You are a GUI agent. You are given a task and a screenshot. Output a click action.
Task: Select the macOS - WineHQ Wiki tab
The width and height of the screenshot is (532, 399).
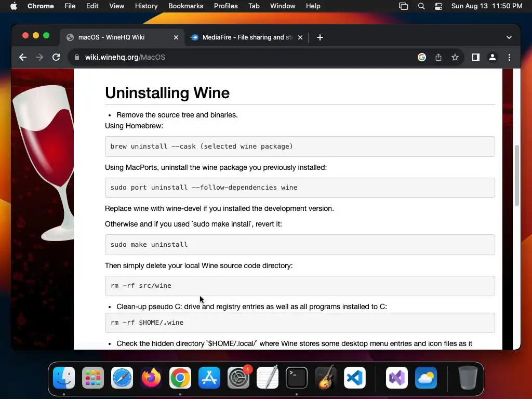[122, 37]
